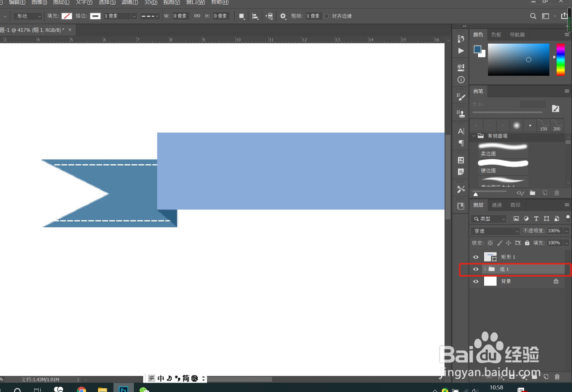Open the 穿透 blend mode dropdown
Viewport: 572px width, 392px height.
click(495, 231)
